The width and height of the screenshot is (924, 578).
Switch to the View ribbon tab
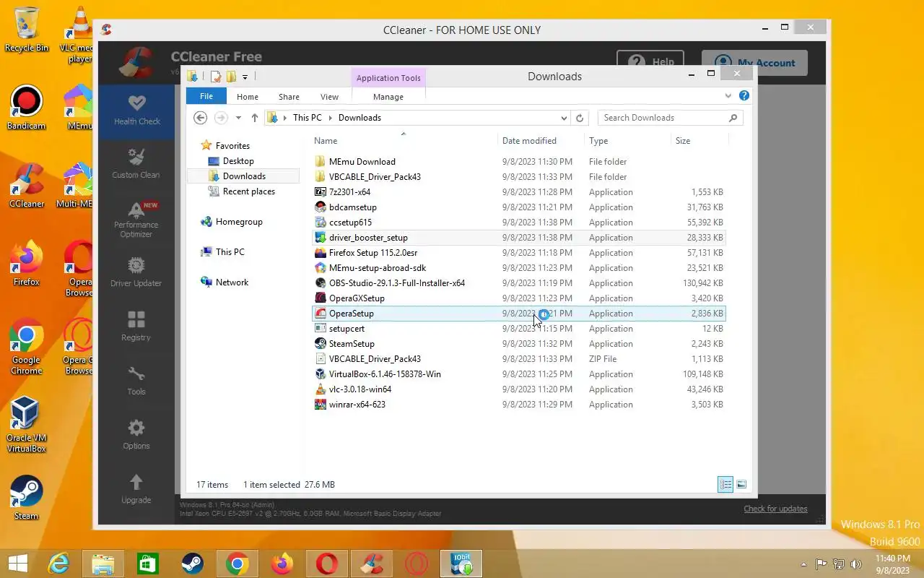pos(329,97)
